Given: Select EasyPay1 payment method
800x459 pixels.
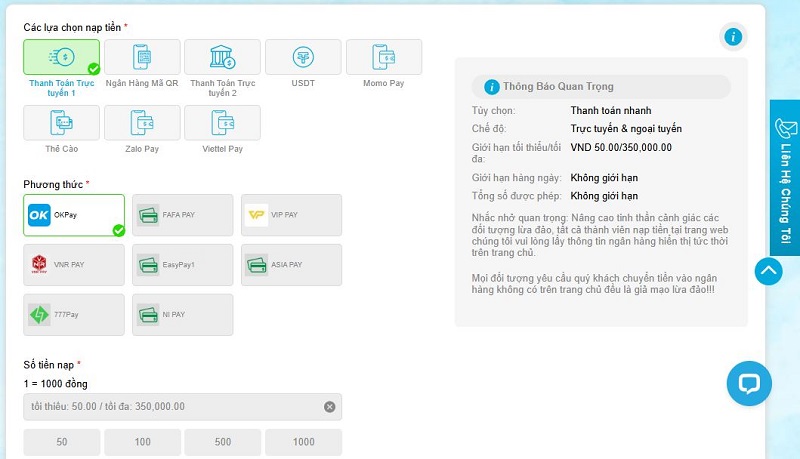Looking at the screenshot, I should click(183, 265).
